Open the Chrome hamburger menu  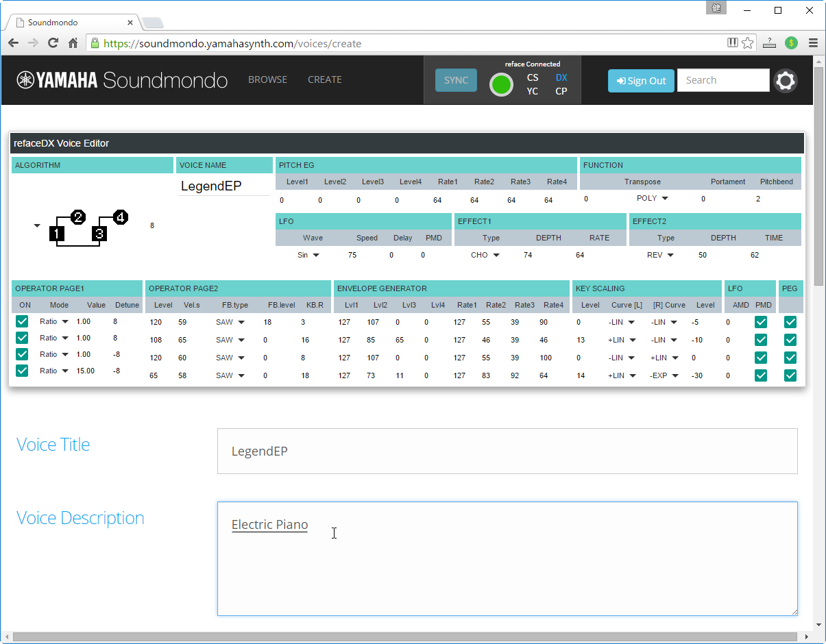tap(813, 43)
